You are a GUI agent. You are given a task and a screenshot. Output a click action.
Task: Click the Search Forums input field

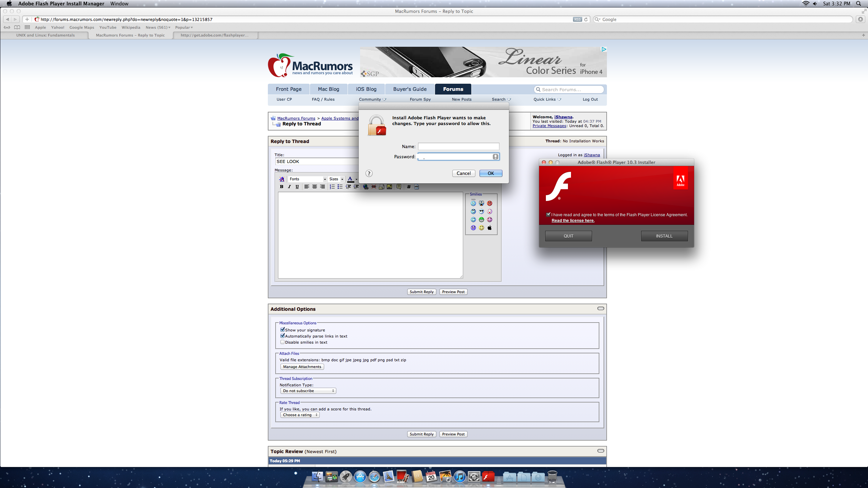point(569,89)
